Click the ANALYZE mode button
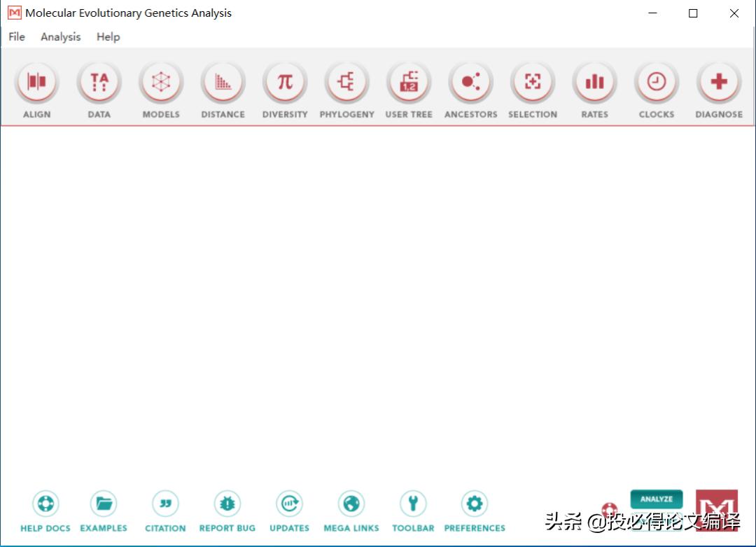The image size is (756, 547). point(656,499)
